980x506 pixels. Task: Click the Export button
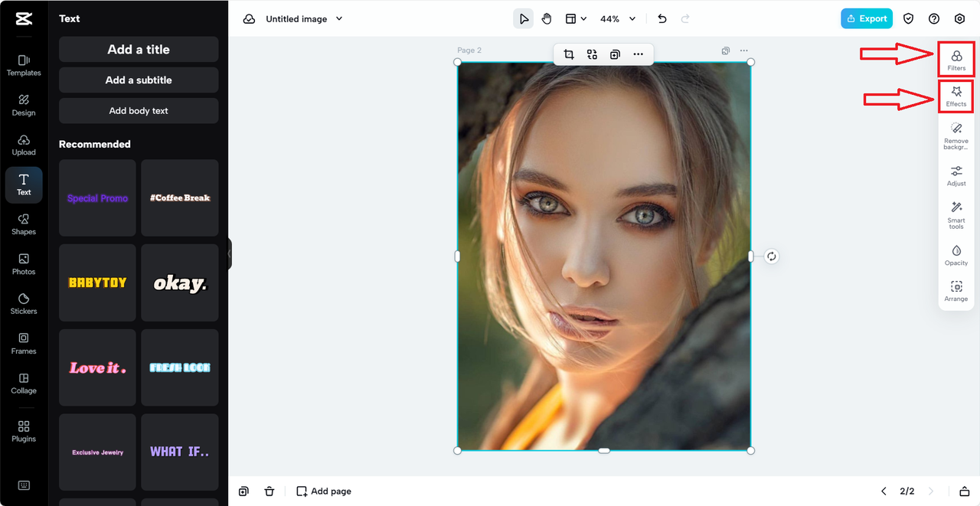[x=867, y=18]
